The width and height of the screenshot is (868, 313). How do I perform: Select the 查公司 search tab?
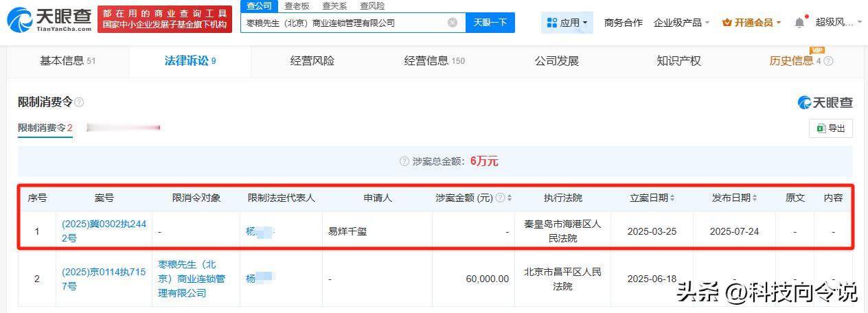click(260, 5)
